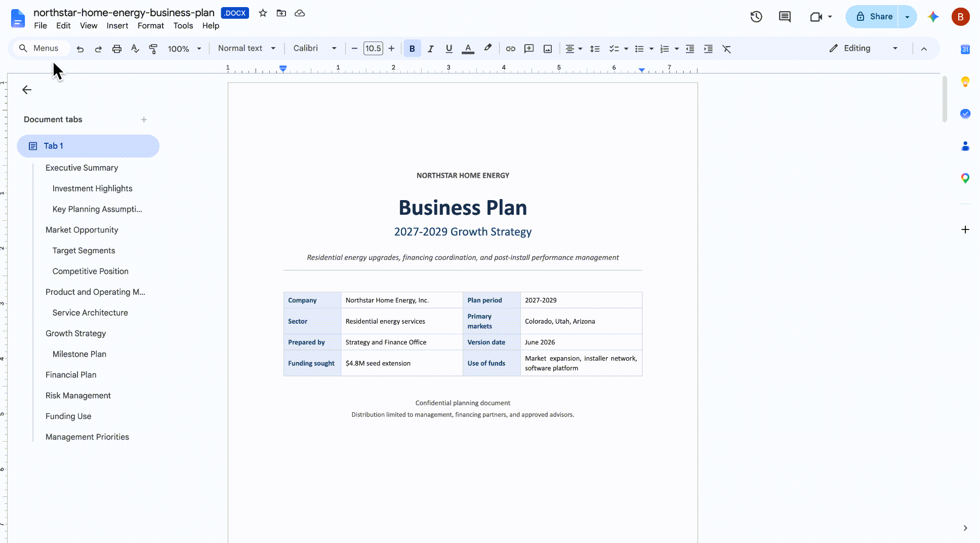Jump to Risk Management in outline
980x543 pixels.
(78, 396)
